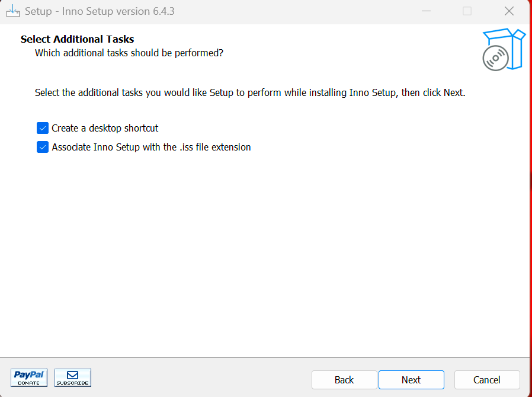
Task: Click the envelope icon on the Subscribe button
Action: click(x=72, y=374)
